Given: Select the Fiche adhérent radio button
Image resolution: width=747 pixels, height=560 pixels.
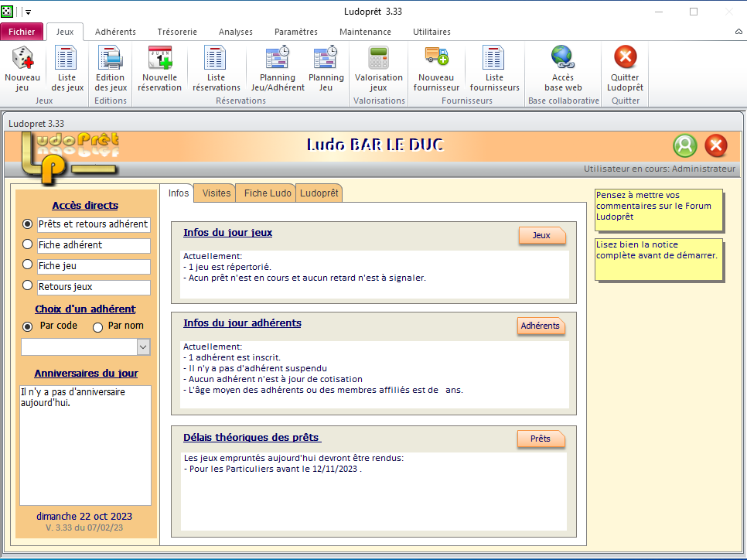Looking at the screenshot, I should pyautogui.click(x=28, y=245).
